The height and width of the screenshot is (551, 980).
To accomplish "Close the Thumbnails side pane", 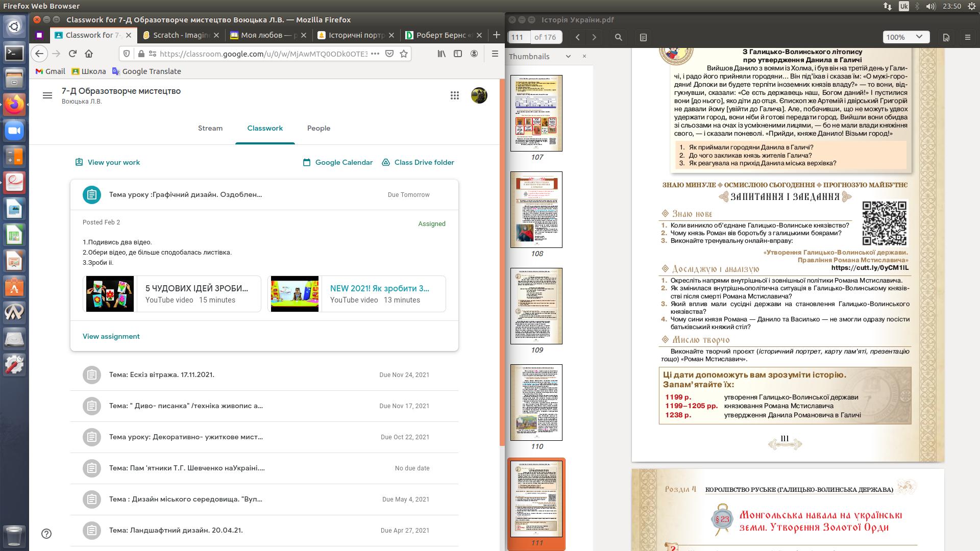I will [x=584, y=56].
